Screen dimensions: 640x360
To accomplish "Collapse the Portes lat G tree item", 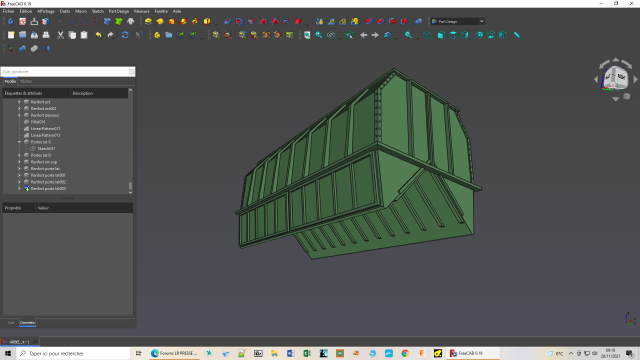I will point(19,142).
